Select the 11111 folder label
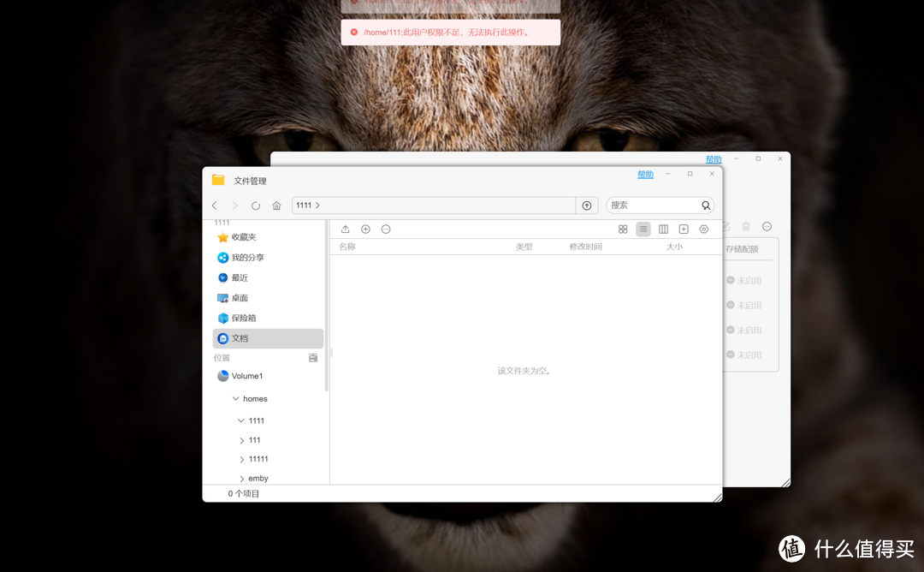The image size is (924, 572). (258, 459)
